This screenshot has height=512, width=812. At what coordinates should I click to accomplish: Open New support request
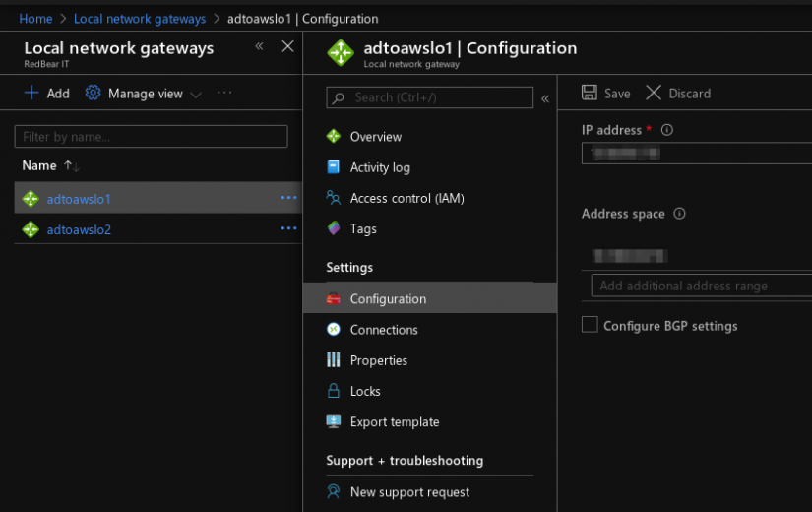[x=409, y=492]
